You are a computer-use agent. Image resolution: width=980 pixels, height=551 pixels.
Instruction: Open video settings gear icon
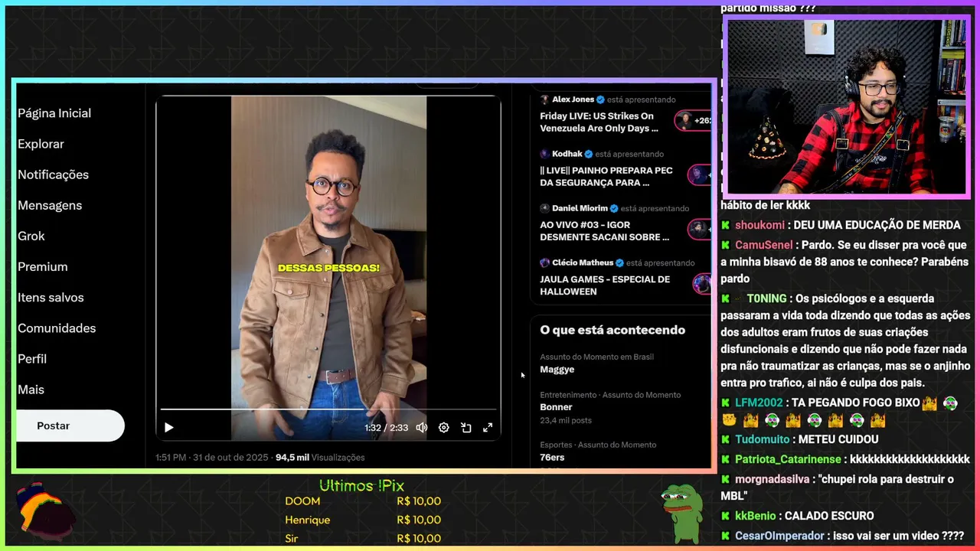443,428
